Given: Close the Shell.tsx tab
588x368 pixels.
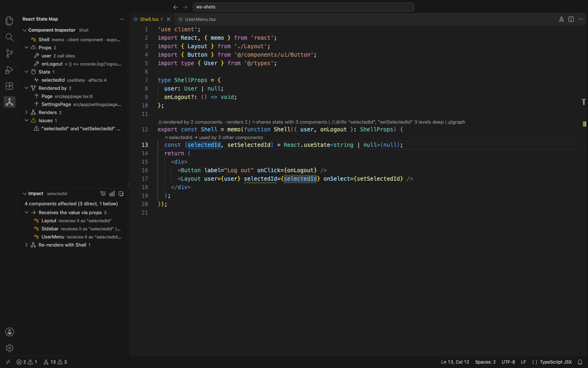Looking at the screenshot, I should (x=169, y=19).
